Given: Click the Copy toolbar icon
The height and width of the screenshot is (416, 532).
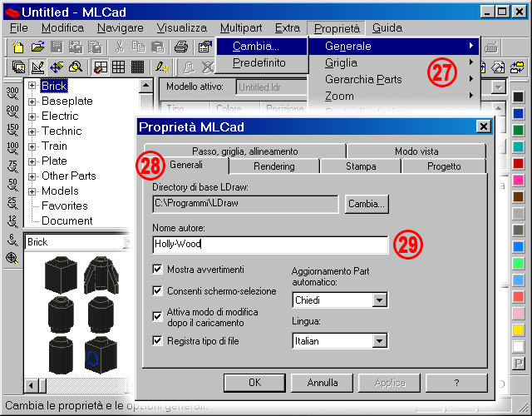Looking at the screenshot, I should (139, 47).
